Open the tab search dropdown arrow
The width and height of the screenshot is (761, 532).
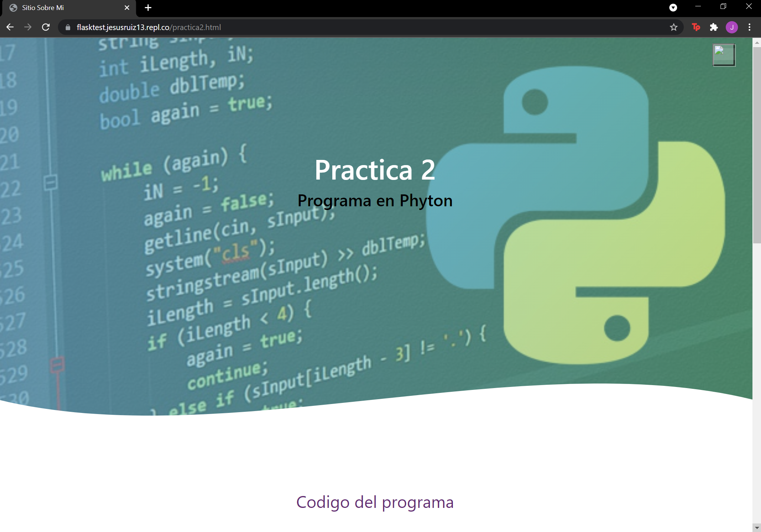(673, 7)
